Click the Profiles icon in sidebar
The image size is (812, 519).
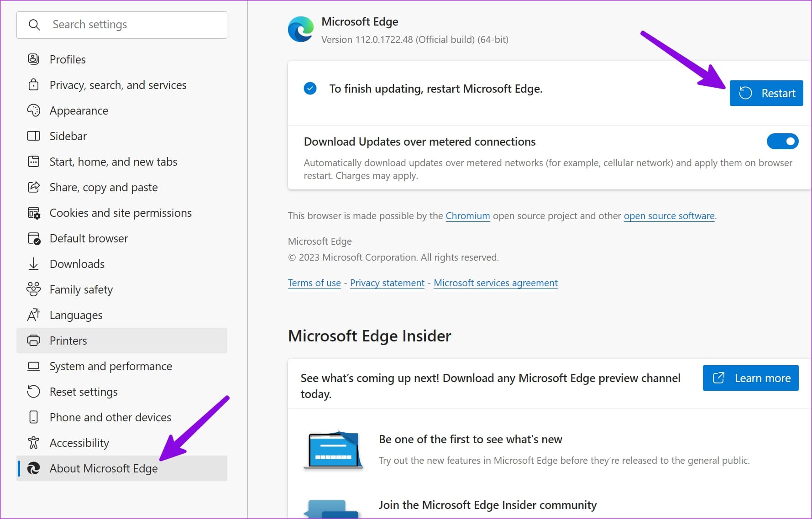tap(34, 59)
